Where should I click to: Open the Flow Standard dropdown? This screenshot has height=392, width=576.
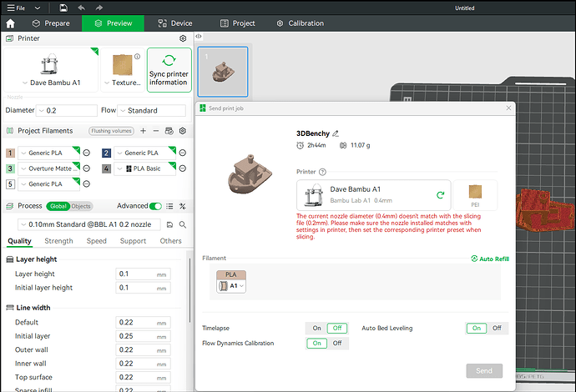tap(151, 110)
